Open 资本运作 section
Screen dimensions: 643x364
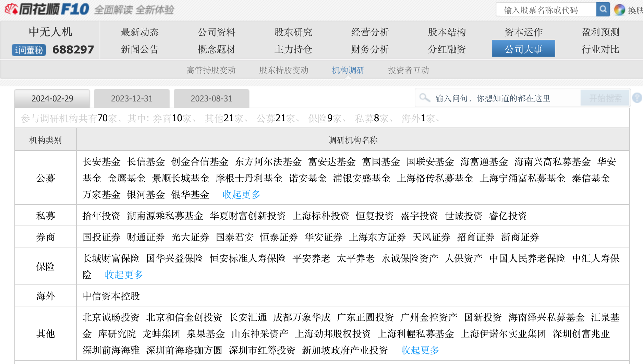coord(524,32)
